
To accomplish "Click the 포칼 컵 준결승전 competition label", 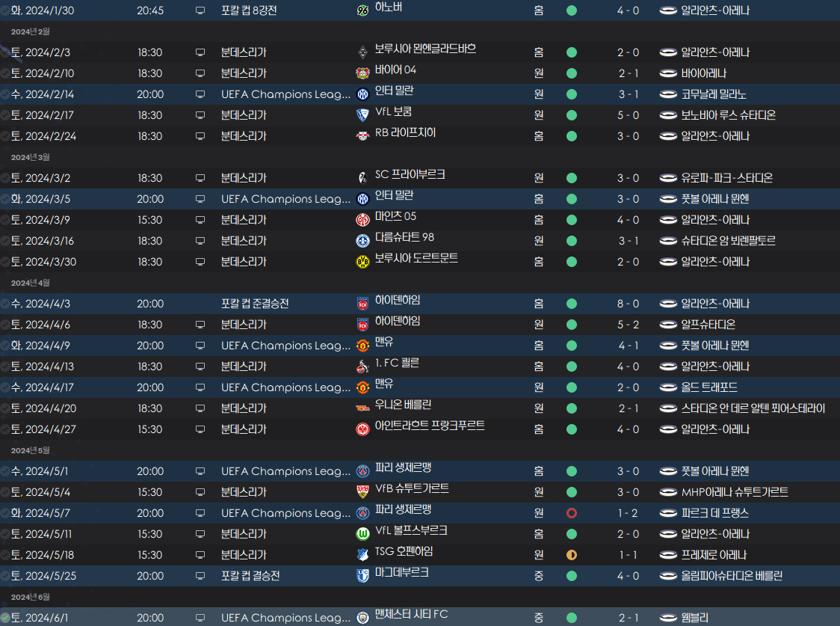I will pyautogui.click(x=255, y=304).
